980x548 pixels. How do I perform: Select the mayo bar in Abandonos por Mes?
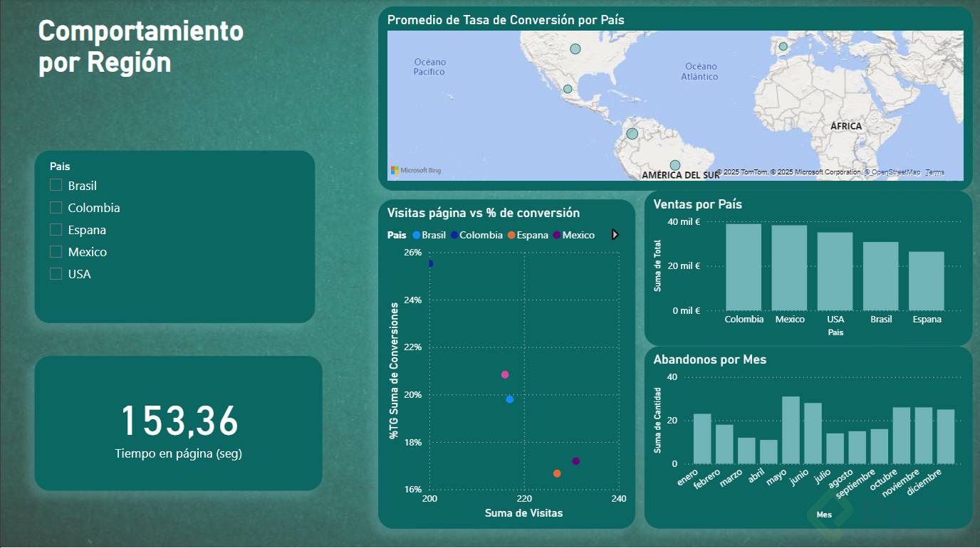pos(791,430)
